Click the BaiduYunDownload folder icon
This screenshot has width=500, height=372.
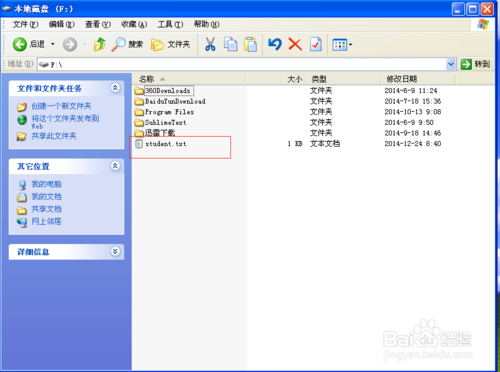139,101
